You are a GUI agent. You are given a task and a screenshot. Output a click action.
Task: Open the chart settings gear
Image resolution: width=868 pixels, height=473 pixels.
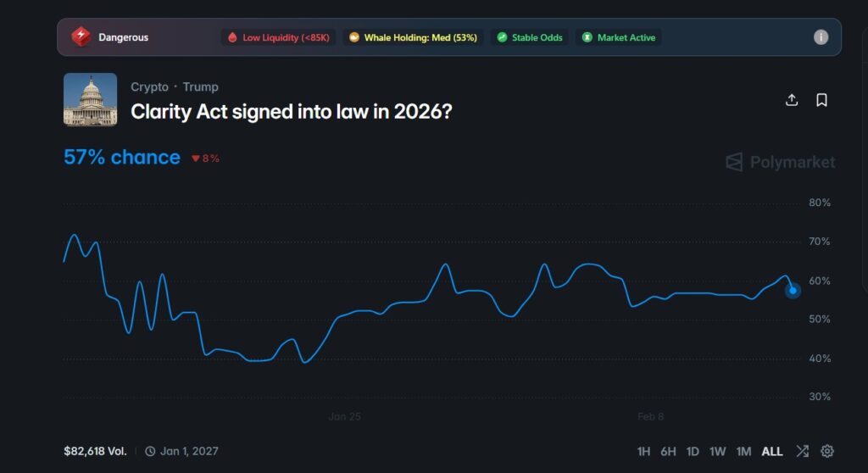pyautogui.click(x=827, y=451)
